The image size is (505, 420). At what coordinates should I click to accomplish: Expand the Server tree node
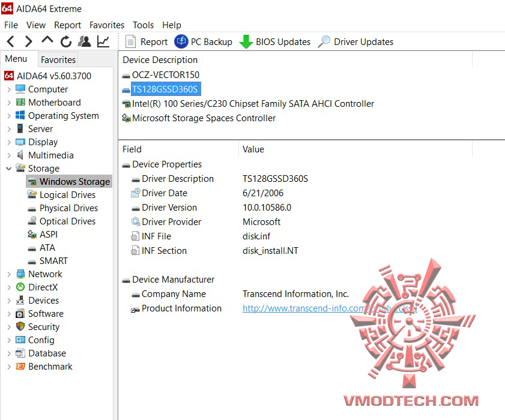coord(9,129)
